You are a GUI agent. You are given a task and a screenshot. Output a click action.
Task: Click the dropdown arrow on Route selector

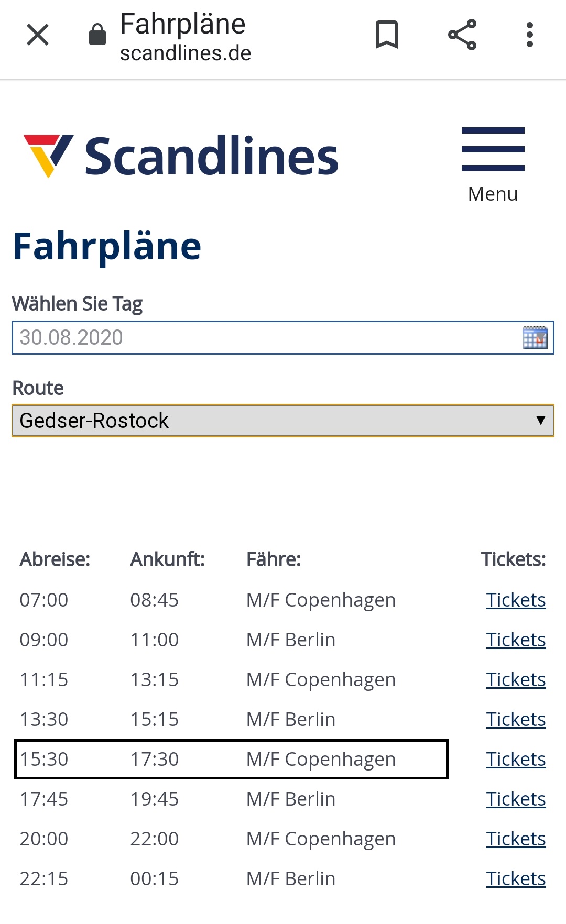tap(541, 420)
